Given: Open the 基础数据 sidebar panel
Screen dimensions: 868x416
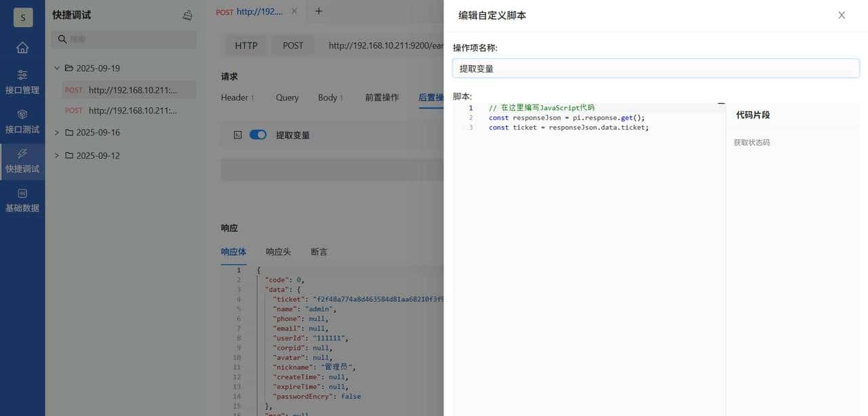Looking at the screenshot, I should tap(22, 200).
